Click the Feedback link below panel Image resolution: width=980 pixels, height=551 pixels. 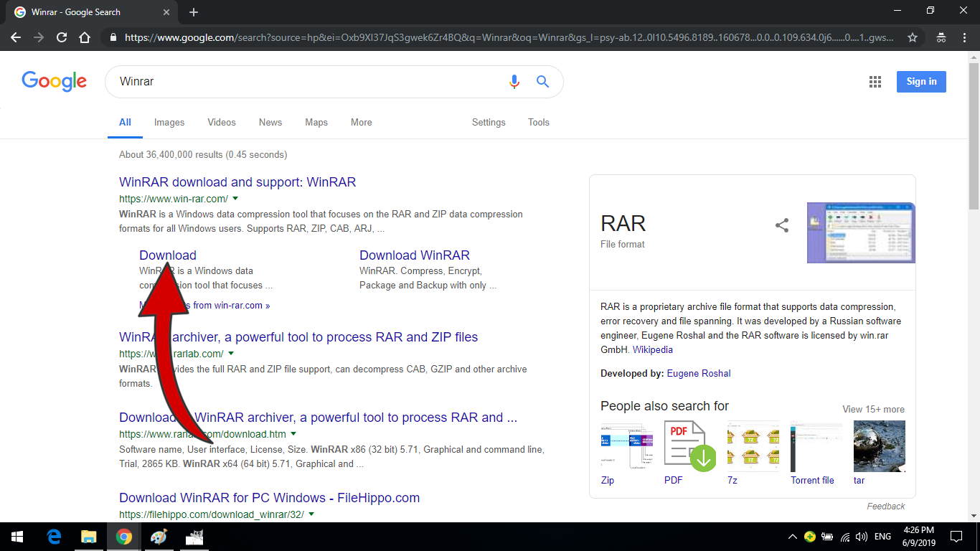886,507
